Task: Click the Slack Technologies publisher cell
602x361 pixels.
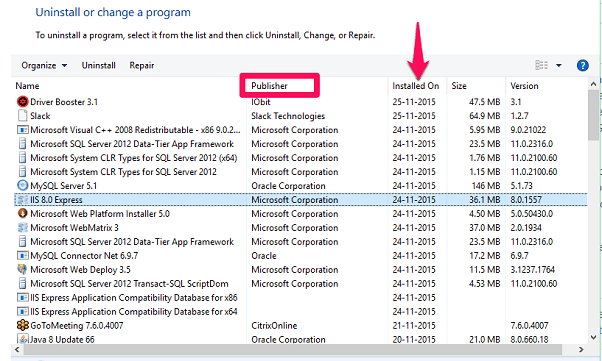Action: pyautogui.click(x=288, y=116)
